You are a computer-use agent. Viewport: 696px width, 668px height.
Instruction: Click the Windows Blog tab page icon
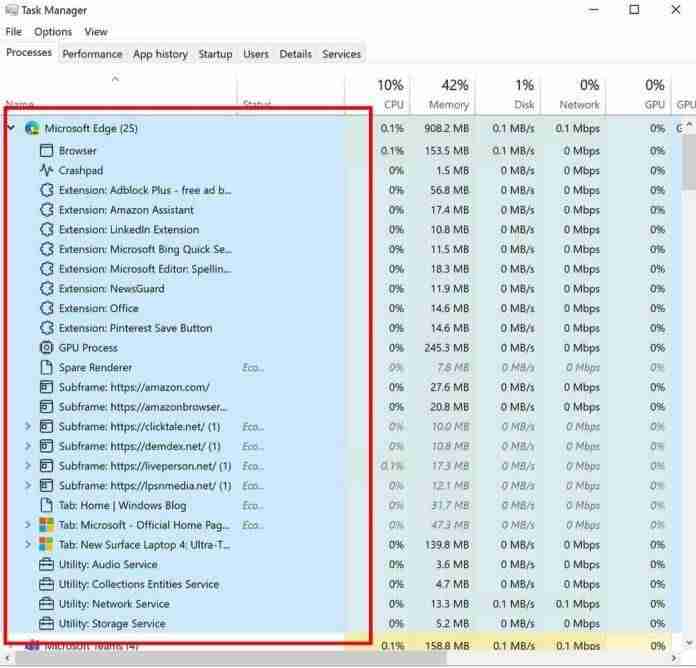click(46, 505)
